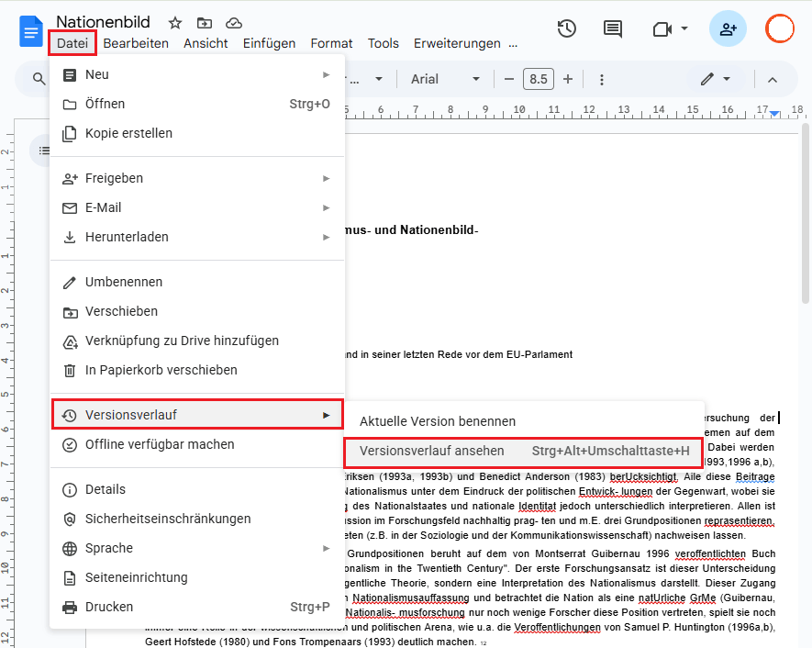Screen dimensions: 812x648
Task: Choose Drucken from the menu
Action: point(196,607)
